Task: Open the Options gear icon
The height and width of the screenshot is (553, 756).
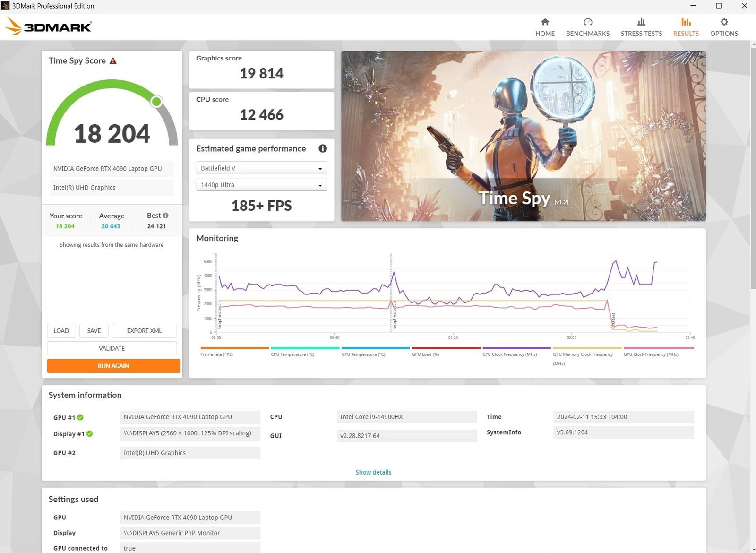Action: click(x=723, y=22)
